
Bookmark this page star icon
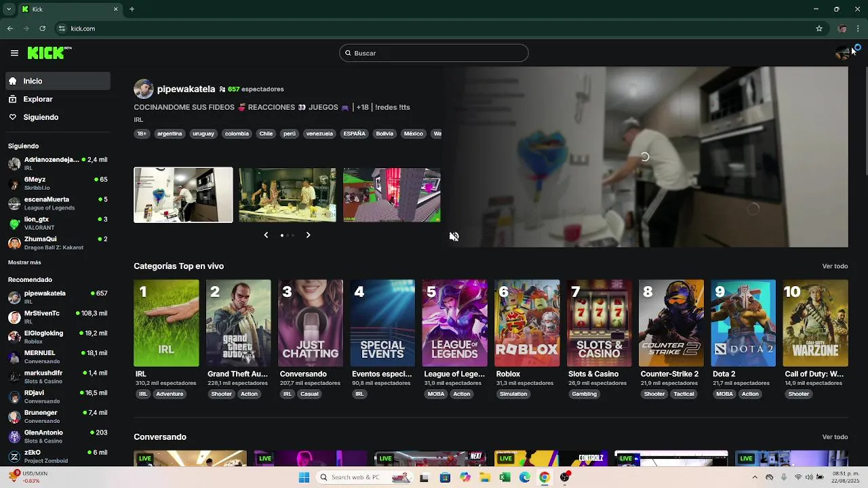point(819,28)
